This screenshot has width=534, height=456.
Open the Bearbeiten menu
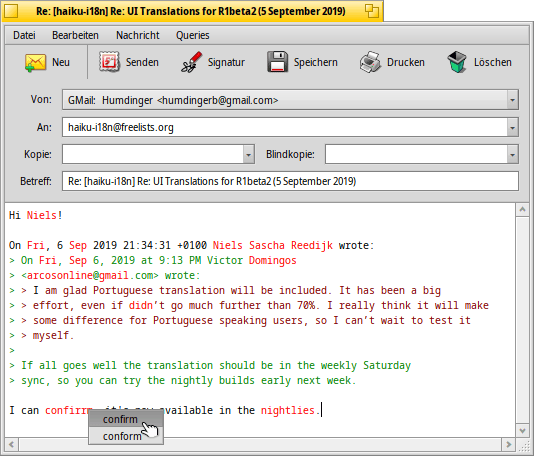click(x=75, y=35)
